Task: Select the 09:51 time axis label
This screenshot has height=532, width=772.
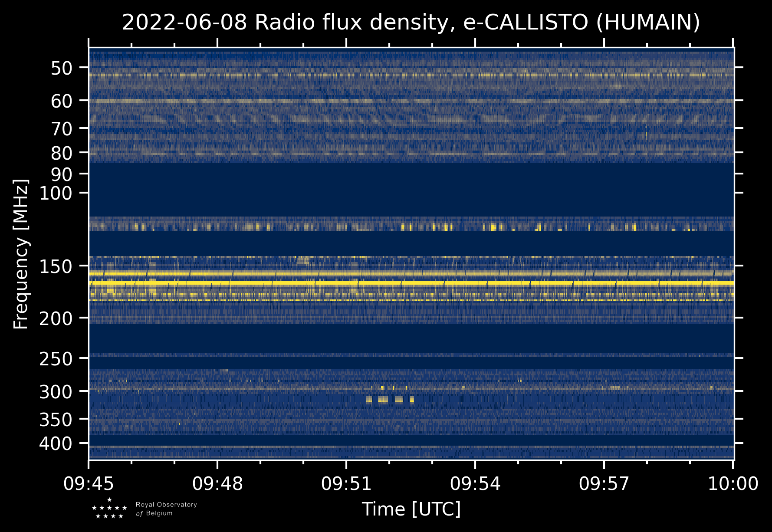Action: pyautogui.click(x=346, y=483)
